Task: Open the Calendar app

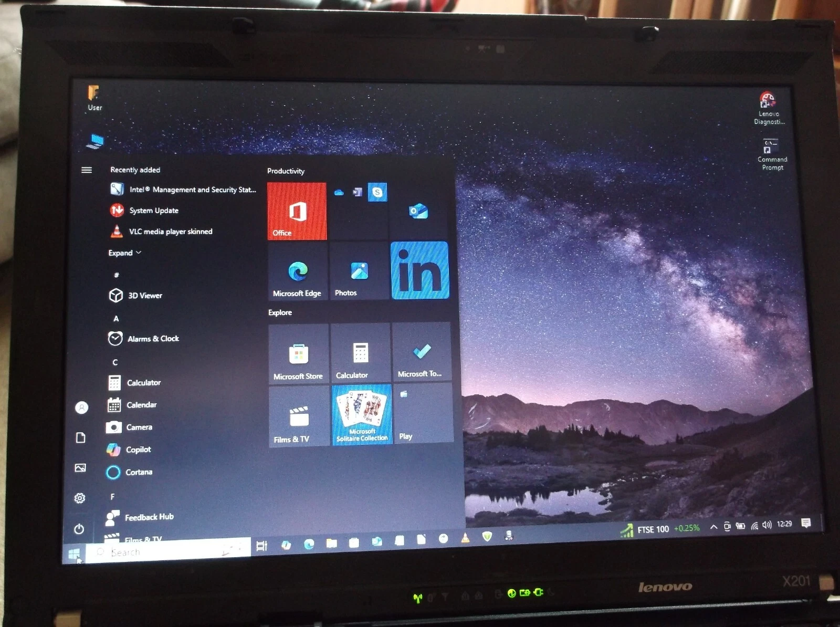Action: pos(132,405)
